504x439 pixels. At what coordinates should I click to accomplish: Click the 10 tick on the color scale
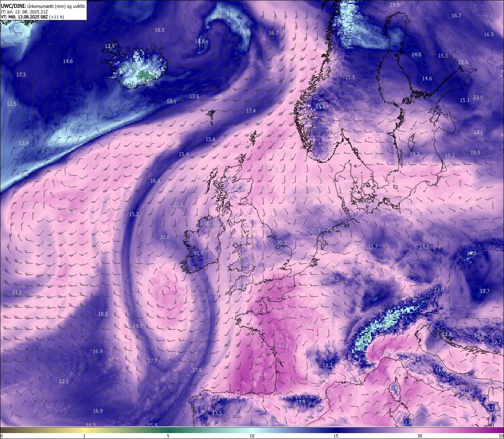pos(252,436)
